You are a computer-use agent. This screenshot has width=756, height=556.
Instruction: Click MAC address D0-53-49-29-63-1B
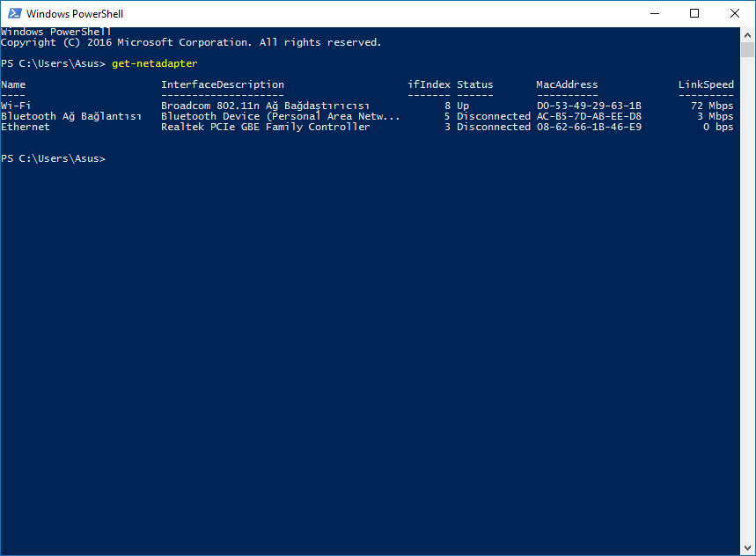[589, 106]
